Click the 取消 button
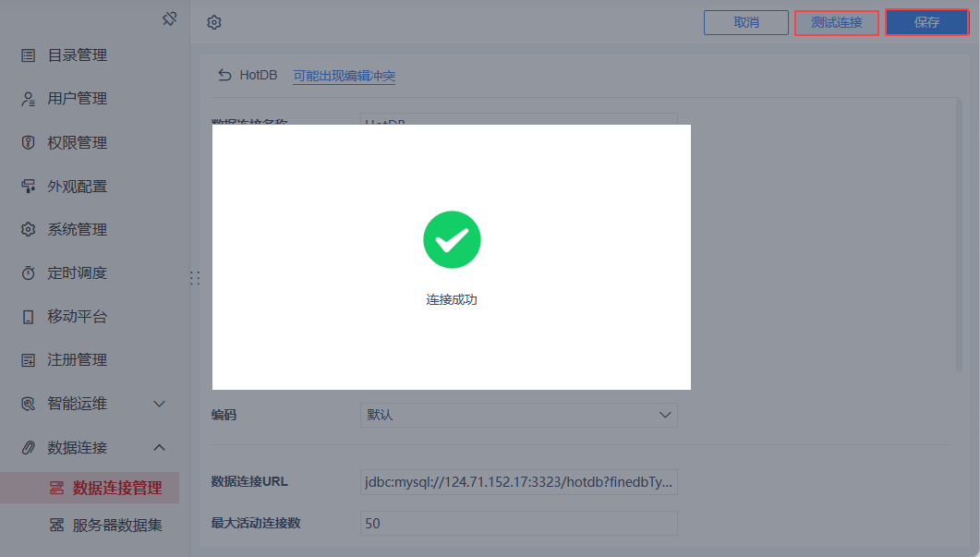Viewport: 980px width, 557px height. [746, 22]
